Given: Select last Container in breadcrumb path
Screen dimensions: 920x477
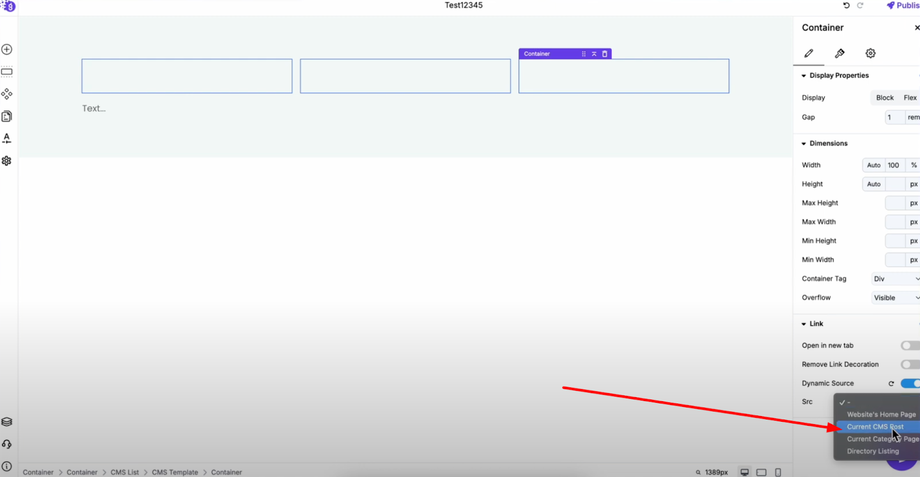Looking at the screenshot, I should pos(226,472).
